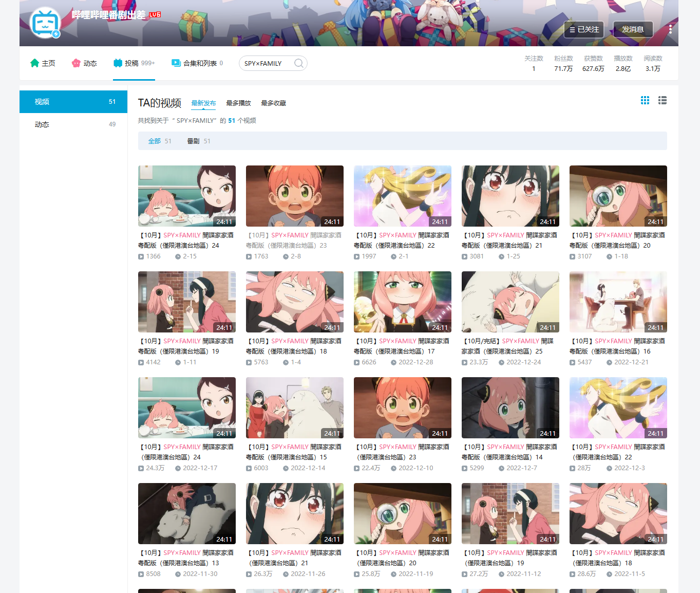Viewport: 700px width, 593px height.
Task: Open the 粉丝数 71.7万 followers count
Action: point(563,64)
